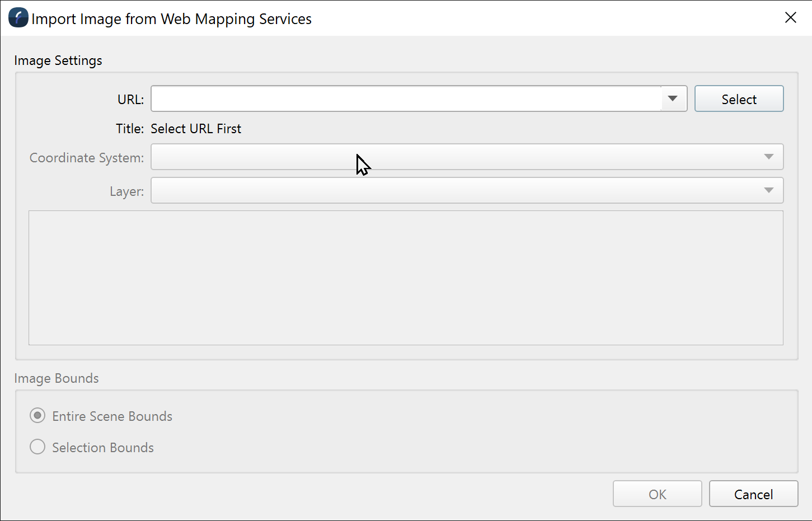The width and height of the screenshot is (812, 521).
Task: Expand the URL history dropdown arrow
Action: (x=673, y=99)
